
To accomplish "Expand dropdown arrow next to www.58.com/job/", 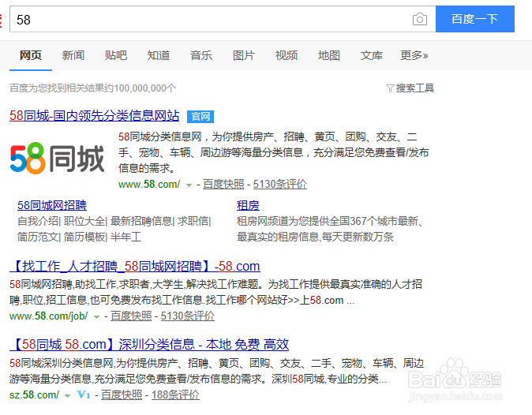I will 97,317.
